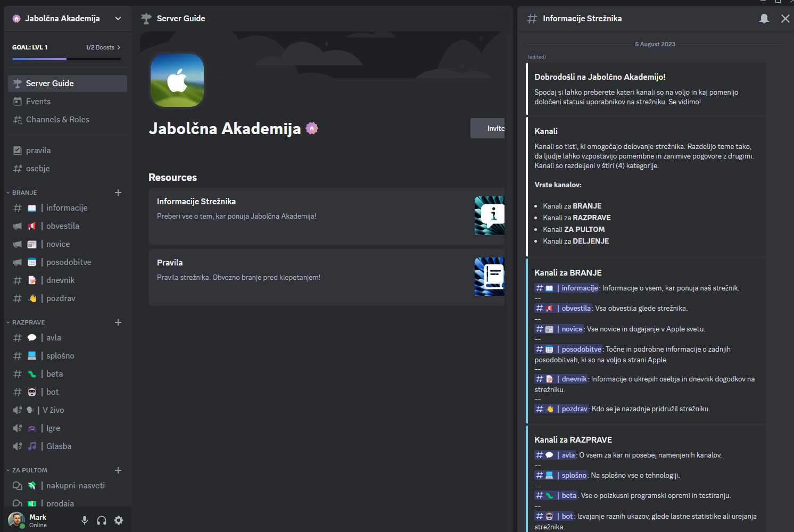The width and height of the screenshot is (794, 532).
Task: Click the megaphone icon beside posodobitve
Action: click(18, 262)
